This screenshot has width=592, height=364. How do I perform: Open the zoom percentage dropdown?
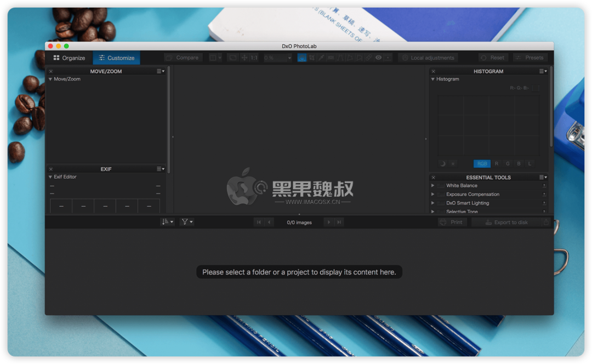pyautogui.click(x=289, y=57)
